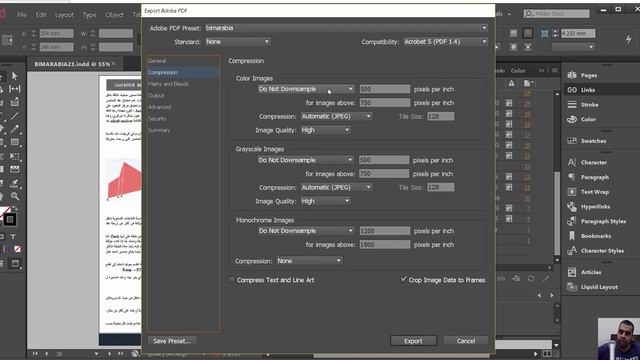
Task: Open the Liquid Layout panel icon
Action: coord(572,287)
